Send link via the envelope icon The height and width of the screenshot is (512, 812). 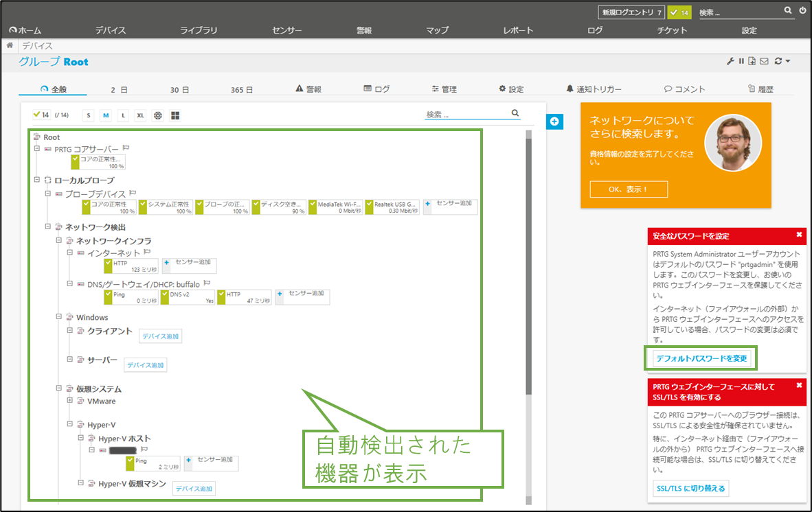click(764, 60)
